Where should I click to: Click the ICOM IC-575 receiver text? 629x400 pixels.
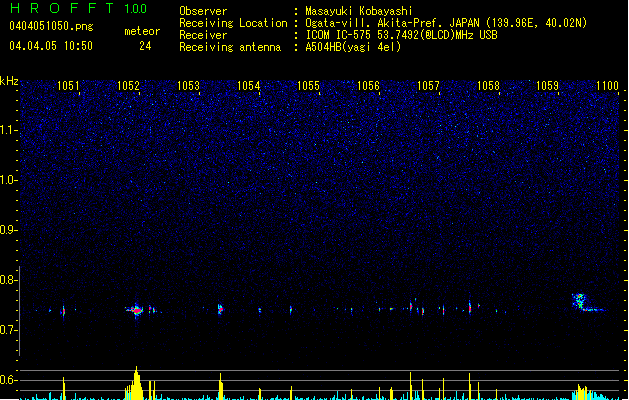pos(402,35)
